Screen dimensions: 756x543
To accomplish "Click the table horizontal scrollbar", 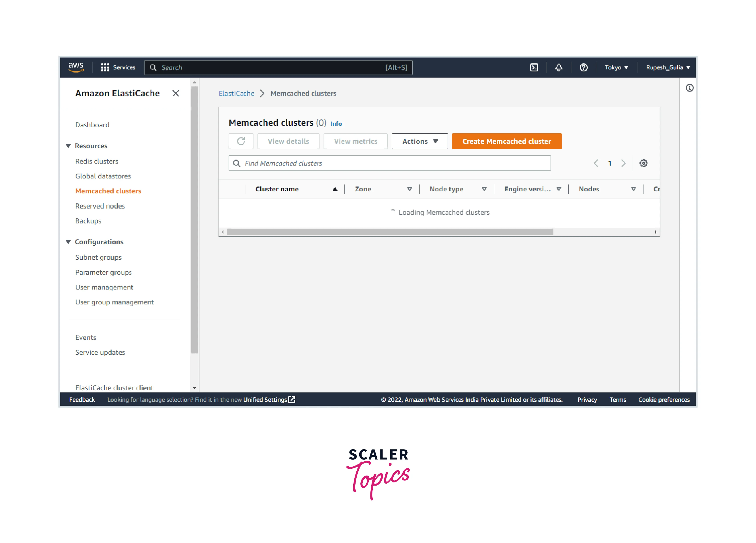I will tap(390, 232).
